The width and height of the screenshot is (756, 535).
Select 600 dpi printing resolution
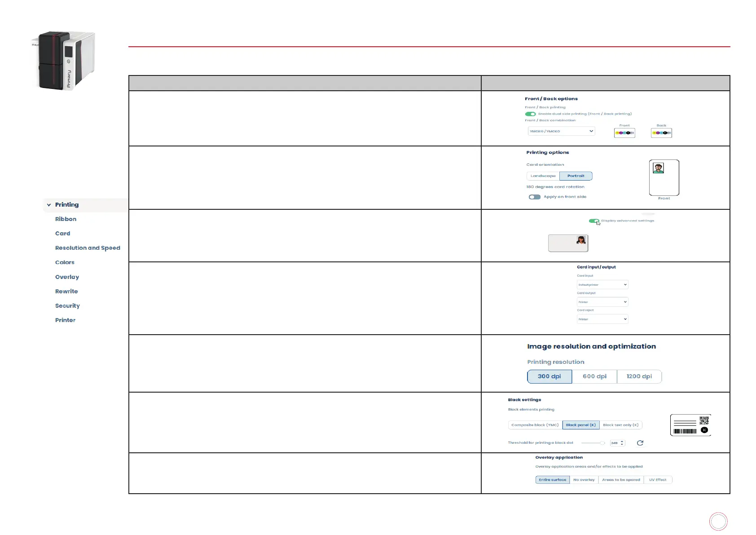tap(594, 376)
